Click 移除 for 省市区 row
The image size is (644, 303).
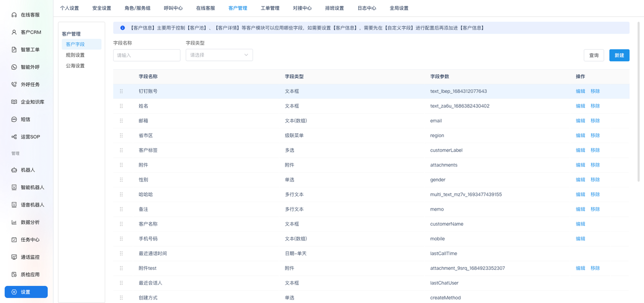[x=595, y=136]
